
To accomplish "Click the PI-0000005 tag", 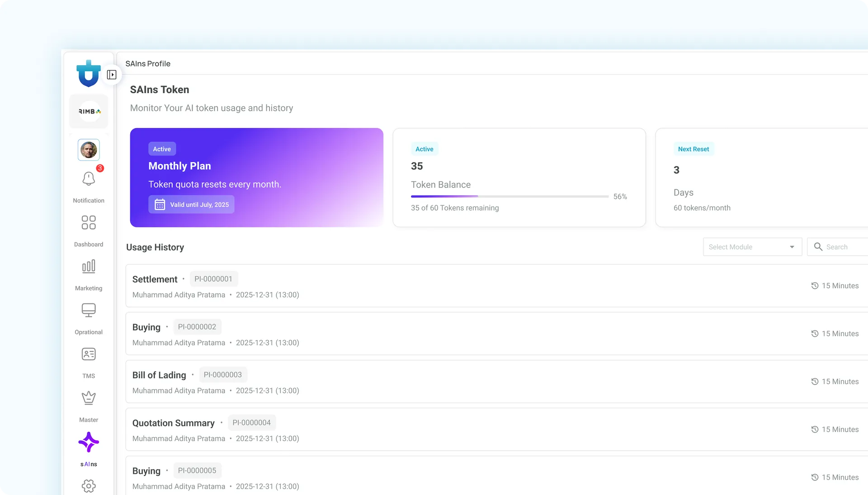I will pos(197,471).
